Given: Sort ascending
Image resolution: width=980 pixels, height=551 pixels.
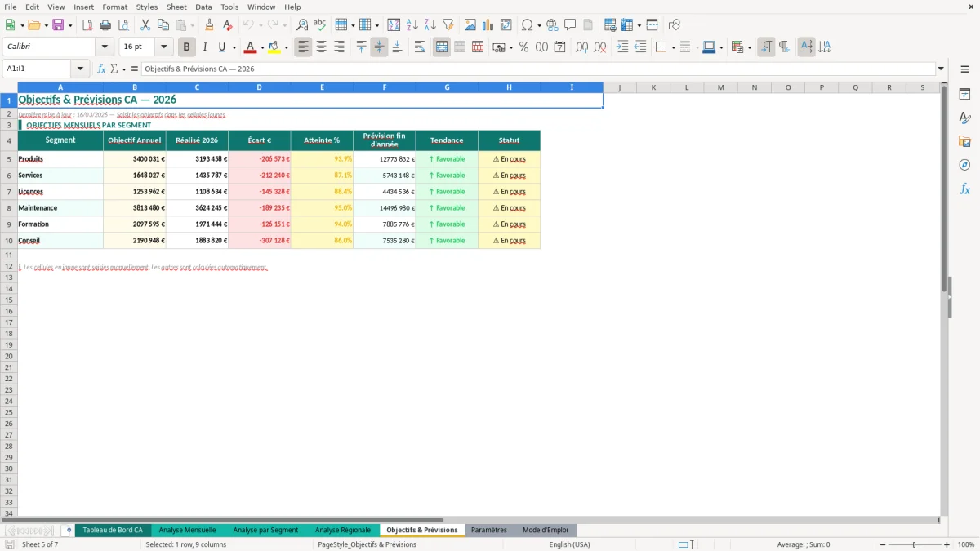Looking at the screenshot, I should tap(412, 25).
